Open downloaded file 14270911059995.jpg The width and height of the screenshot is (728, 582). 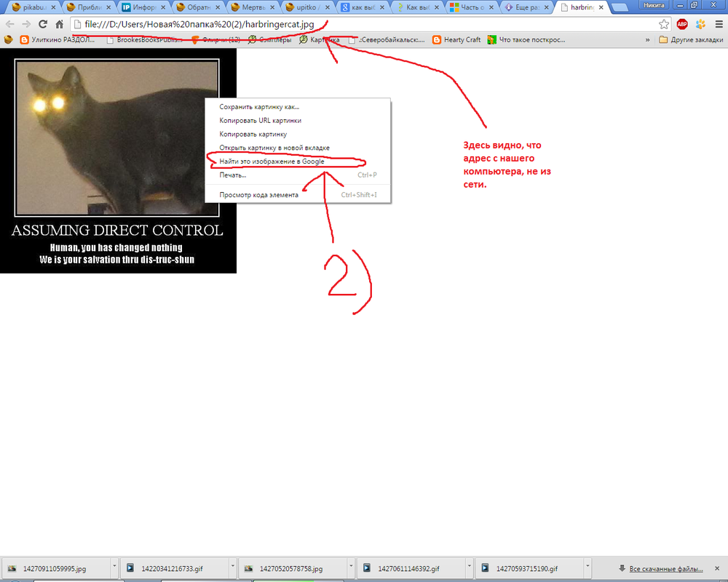click(56, 568)
